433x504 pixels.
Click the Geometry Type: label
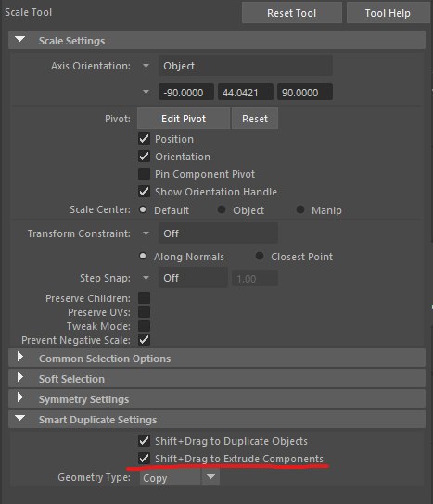click(95, 477)
